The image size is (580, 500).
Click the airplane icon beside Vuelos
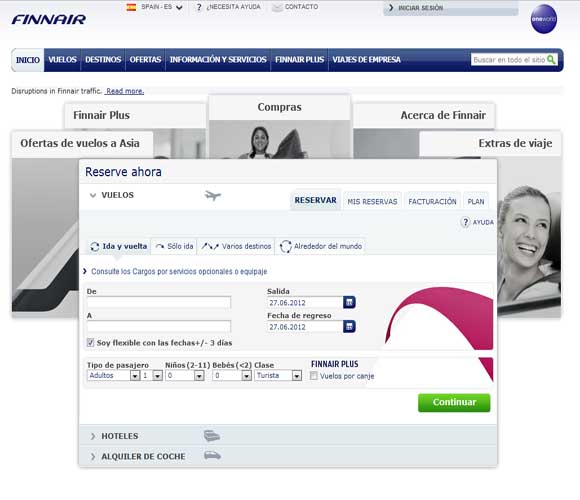[x=213, y=195]
